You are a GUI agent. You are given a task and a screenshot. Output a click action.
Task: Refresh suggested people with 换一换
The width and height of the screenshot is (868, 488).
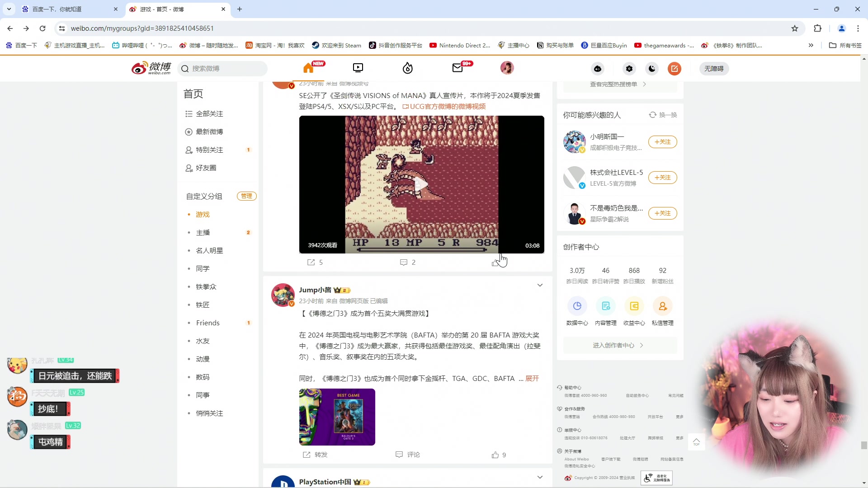click(663, 115)
